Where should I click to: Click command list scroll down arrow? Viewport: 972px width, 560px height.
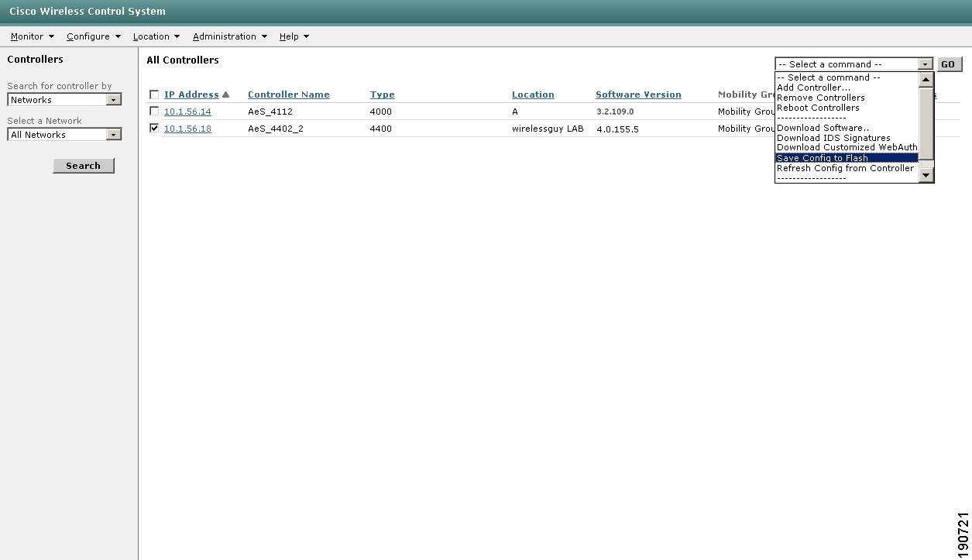point(926,175)
